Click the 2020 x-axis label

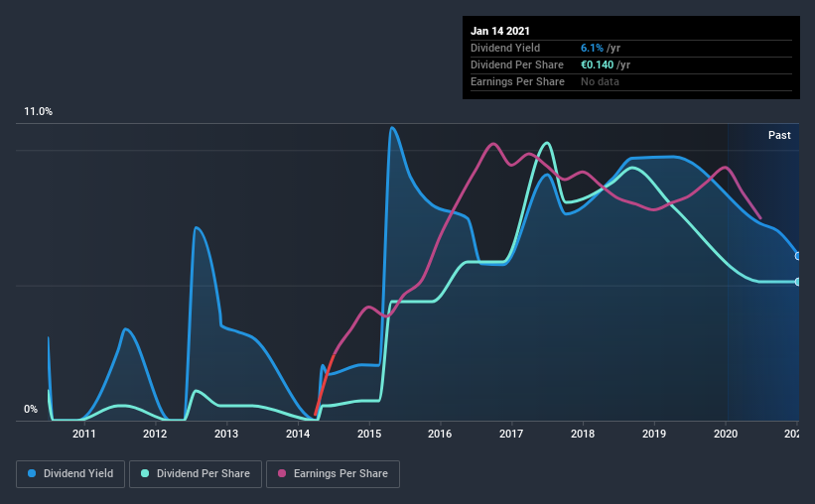click(726, 434)
